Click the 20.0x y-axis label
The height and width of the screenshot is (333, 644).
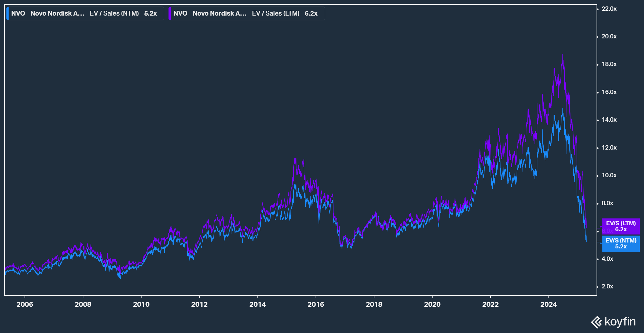(x=609, y=36)
